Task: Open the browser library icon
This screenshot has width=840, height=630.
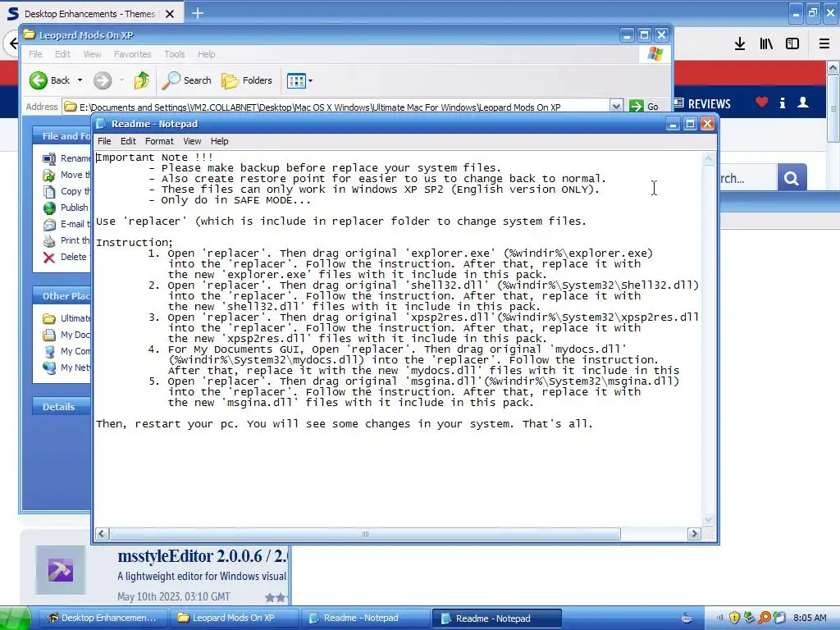Action: (x=766, y=43)
